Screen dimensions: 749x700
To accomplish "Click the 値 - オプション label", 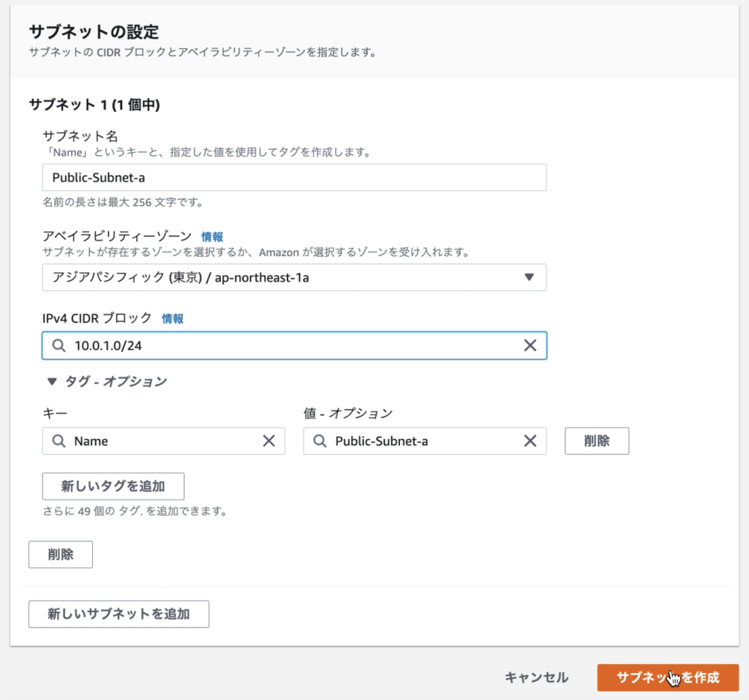I will (347, 413).
